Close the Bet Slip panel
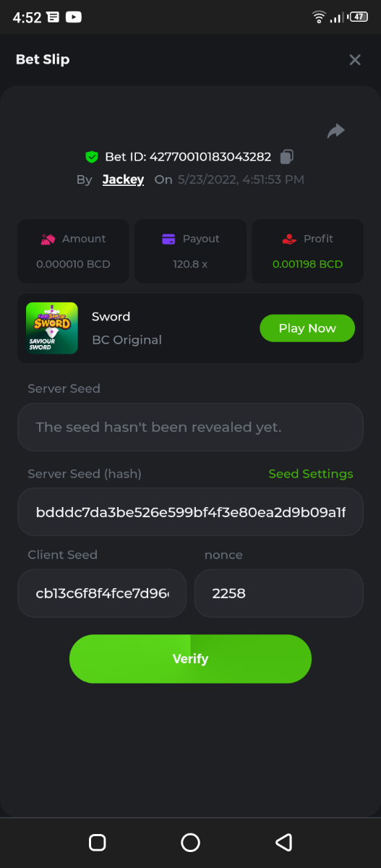This screenshot has height=868, width=381. (x=355, y=60)
